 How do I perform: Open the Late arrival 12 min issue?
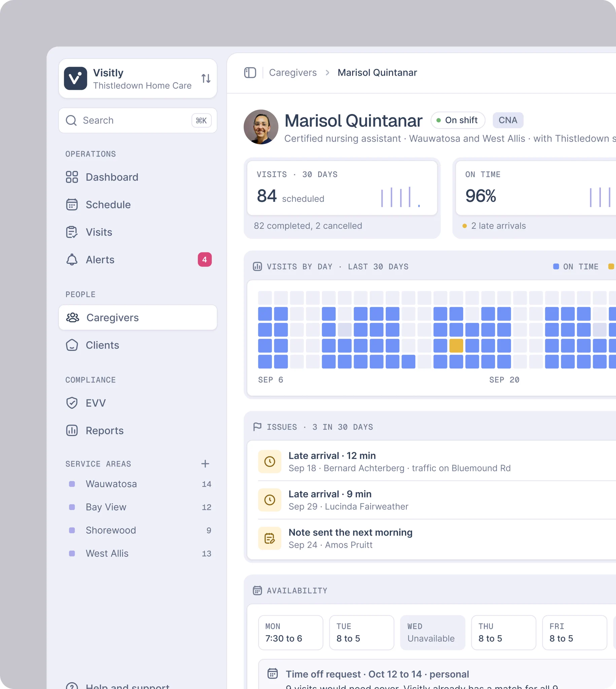click(x=437, y=462)
